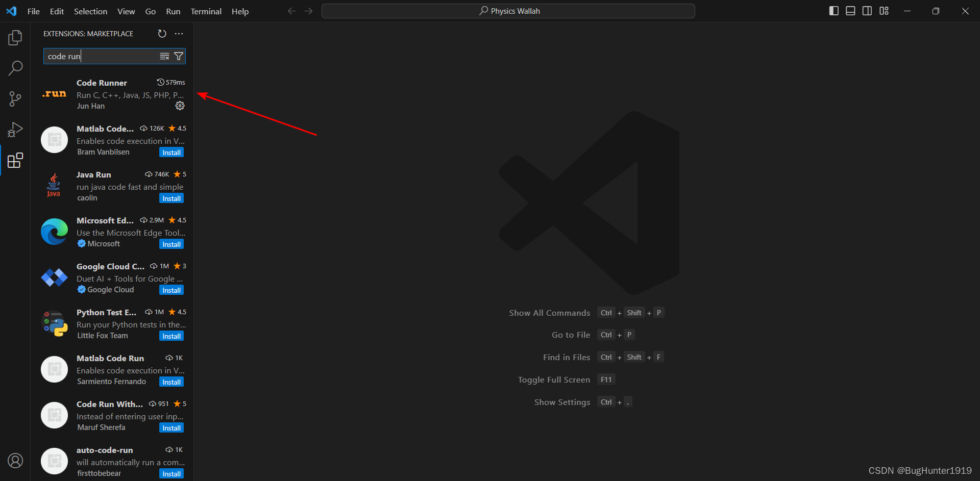
Task: Open the View menu
Action: click(x=126, y=11)
